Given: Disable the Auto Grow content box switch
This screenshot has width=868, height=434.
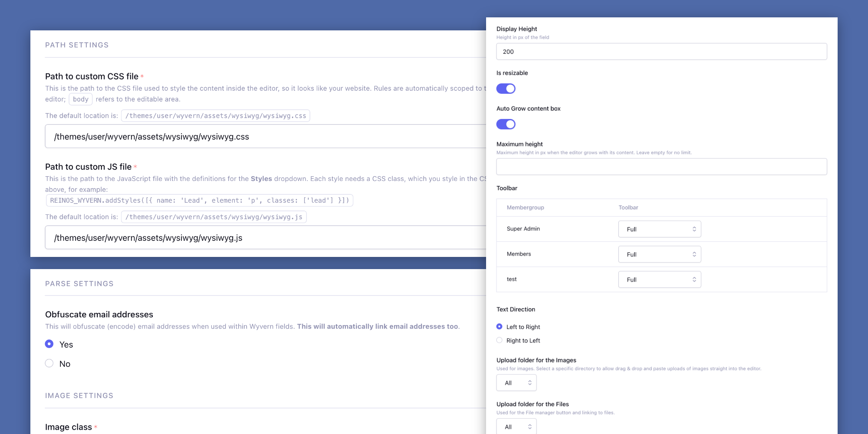Looking at the screenshot, I should click(506, 124).
